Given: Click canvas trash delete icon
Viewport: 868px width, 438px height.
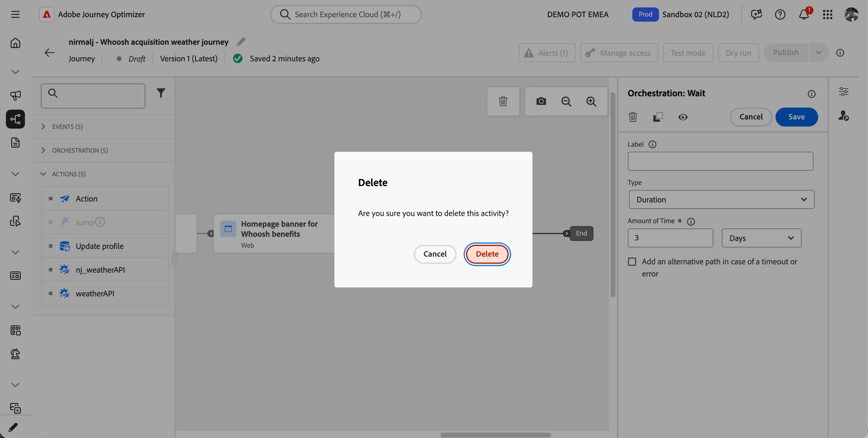Looking at the screenshot, I should tap(503, 101).
